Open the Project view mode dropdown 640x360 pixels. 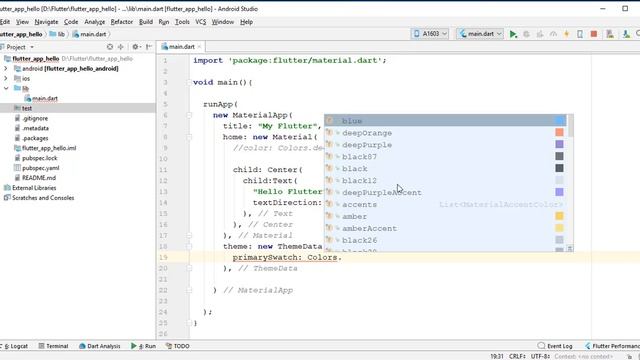pos(32,47)
